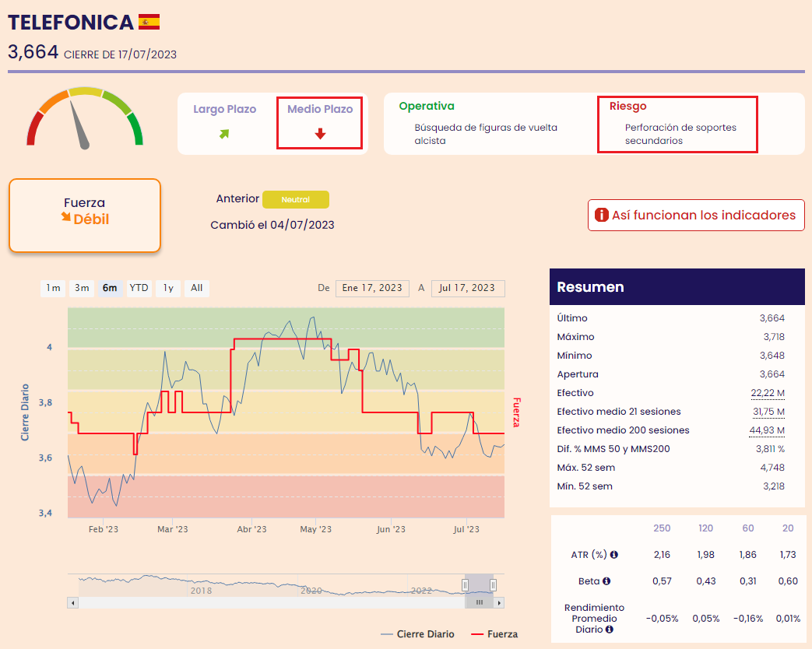Click the green Largo Plazo up arrow
812x649 pixels.
224,134
